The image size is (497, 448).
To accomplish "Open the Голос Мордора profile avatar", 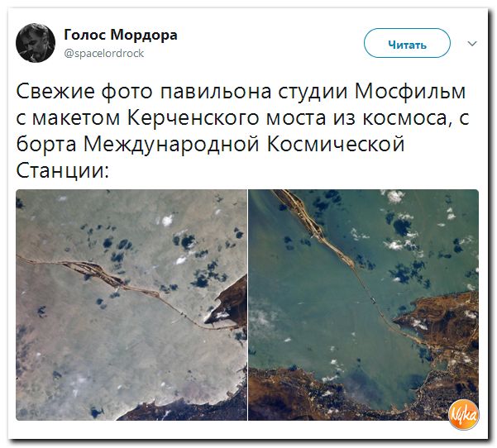I will point(36,43).
